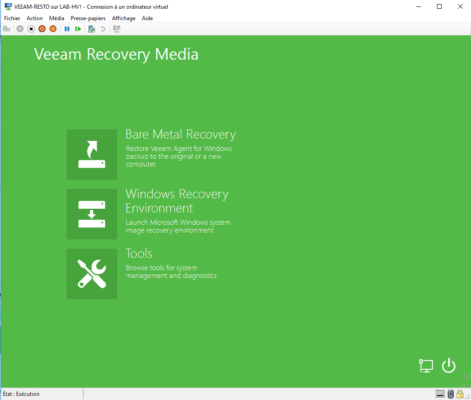Click the mouse icon in the status bar
Viewport: 471px width, 400px height.
click(x=451, y=394)
